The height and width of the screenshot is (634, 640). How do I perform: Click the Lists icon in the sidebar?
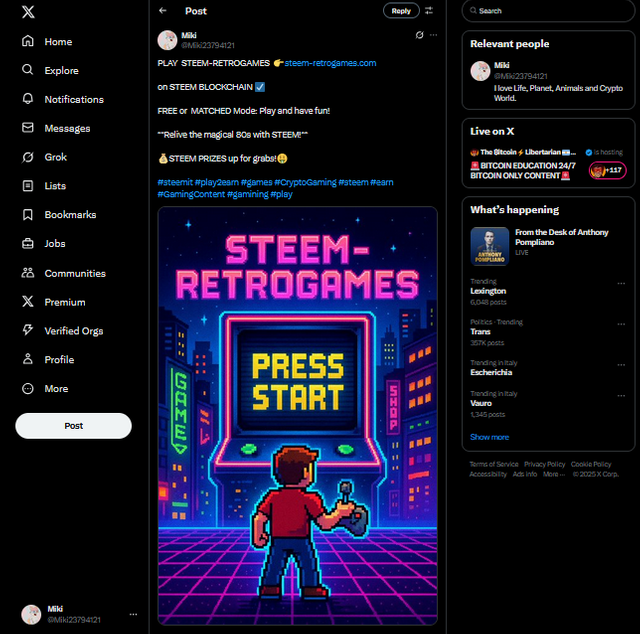click(x=28, y=186)
